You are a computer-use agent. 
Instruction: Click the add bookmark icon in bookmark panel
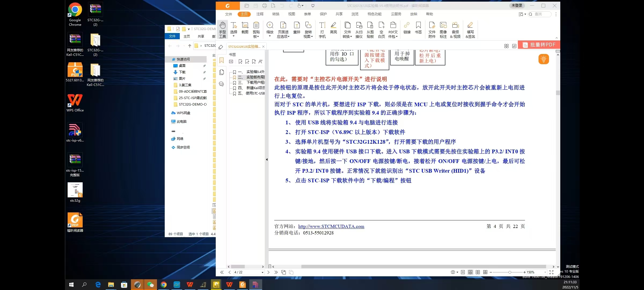(247, 61)
